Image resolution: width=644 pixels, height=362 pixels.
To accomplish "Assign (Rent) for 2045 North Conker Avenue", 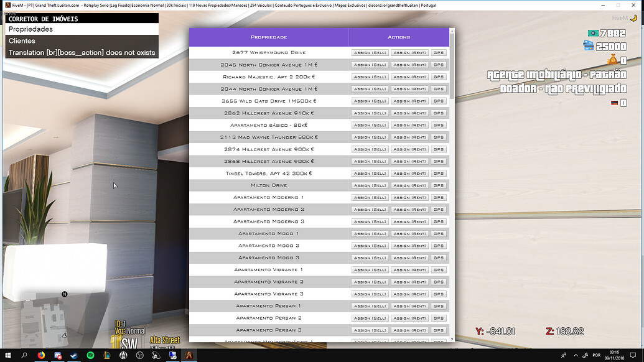I will (x=410, y=65).
